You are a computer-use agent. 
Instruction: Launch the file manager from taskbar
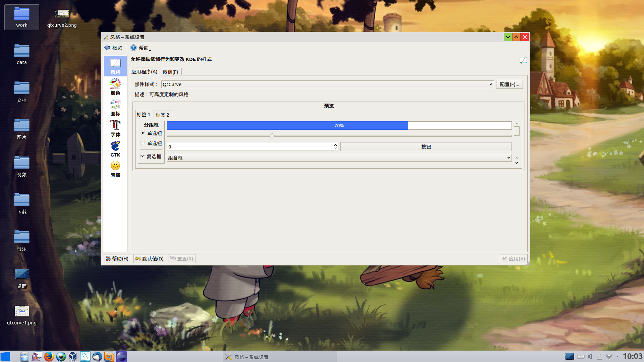point(24,357)
